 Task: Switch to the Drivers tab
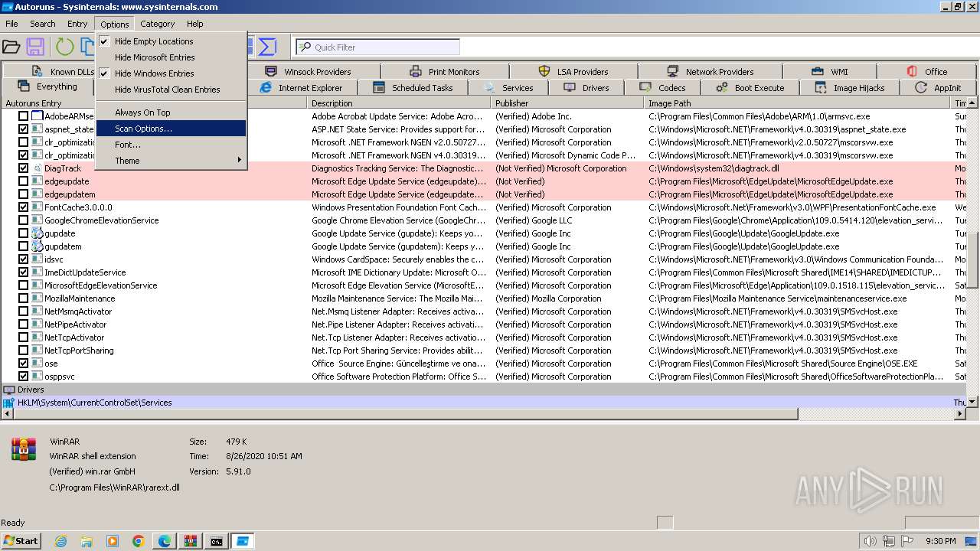[586, 88]
